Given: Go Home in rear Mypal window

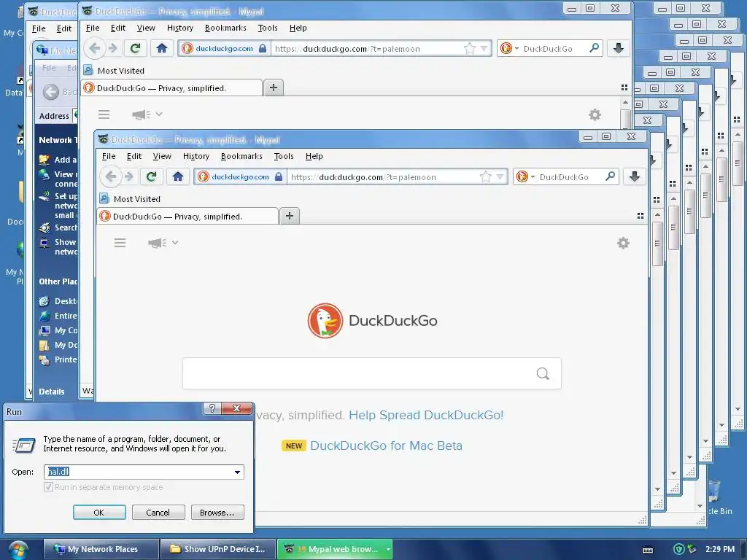Looking at the screenshot, I should coord(161,48).
